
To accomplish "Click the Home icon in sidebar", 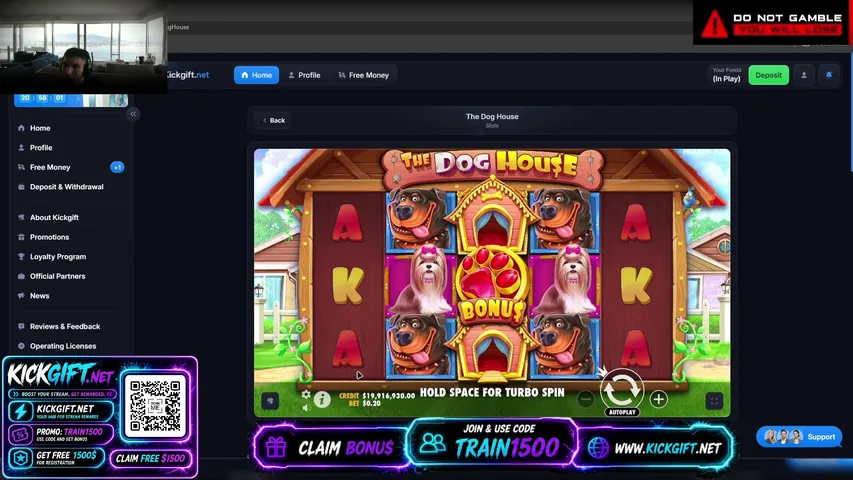I will click(21, 128).
